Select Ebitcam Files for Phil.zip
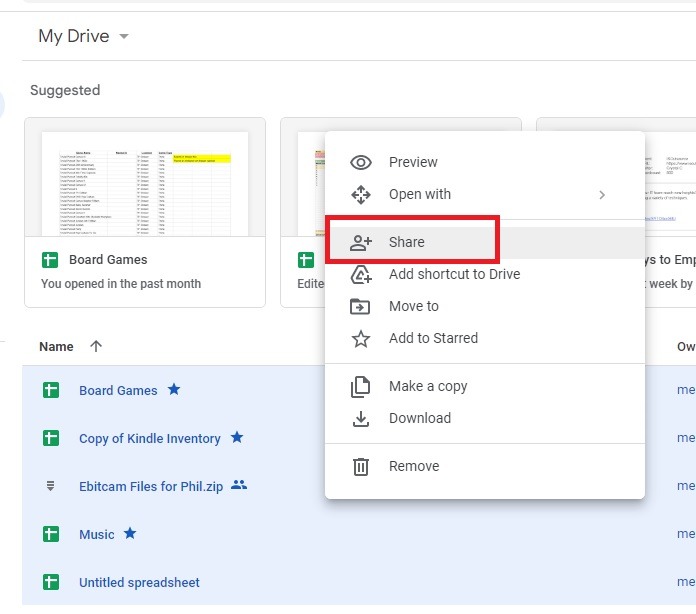The height and width of the screenshot is (614, 696). tap(151, 487)
